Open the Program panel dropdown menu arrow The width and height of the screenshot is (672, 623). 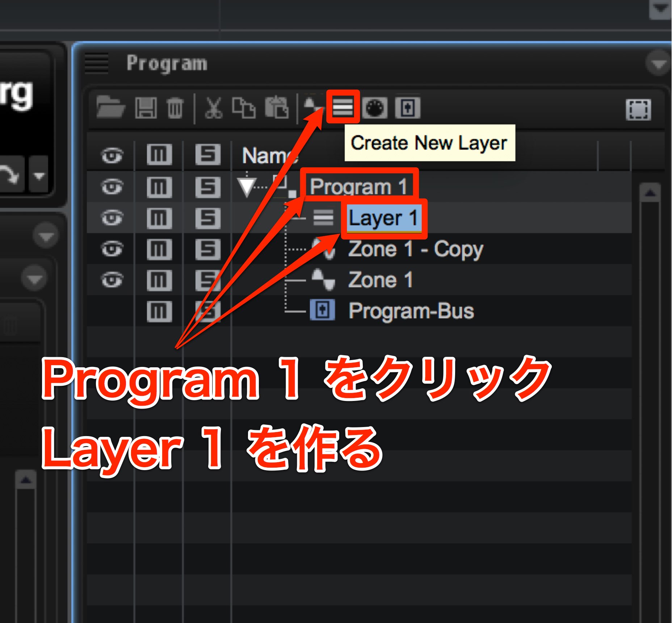click(658, 64)
